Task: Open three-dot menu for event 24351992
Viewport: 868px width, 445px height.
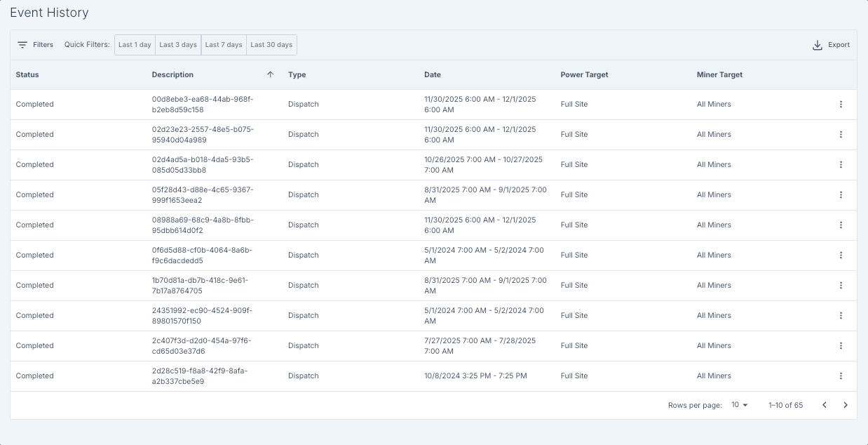Action: [841, 316]
